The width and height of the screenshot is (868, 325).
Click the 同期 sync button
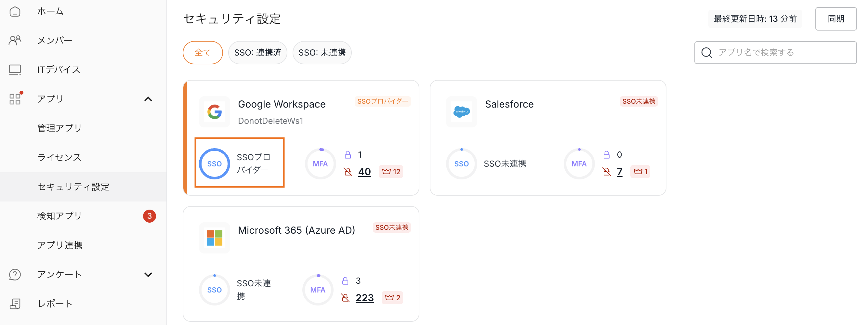coord(835,19)
